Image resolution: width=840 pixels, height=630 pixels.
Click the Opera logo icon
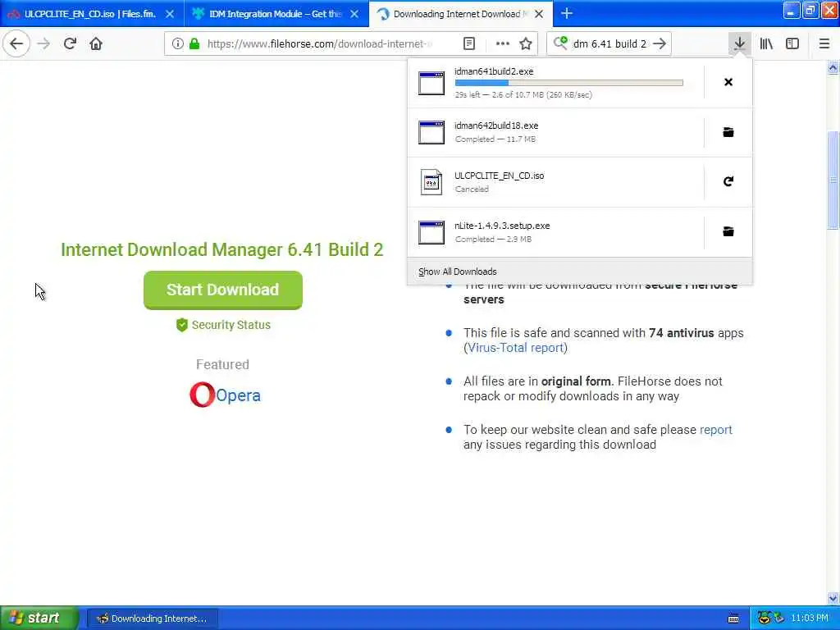point(202,395)
